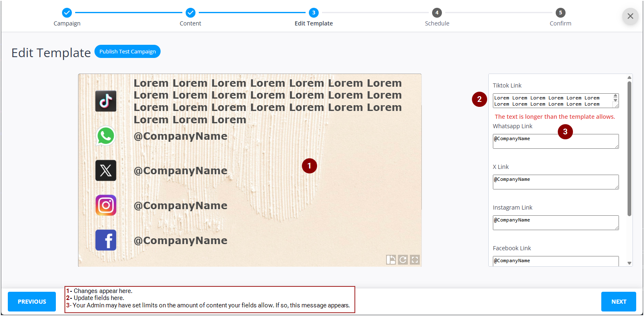Click the Instagram icon in the template

(x=106, y=205)
